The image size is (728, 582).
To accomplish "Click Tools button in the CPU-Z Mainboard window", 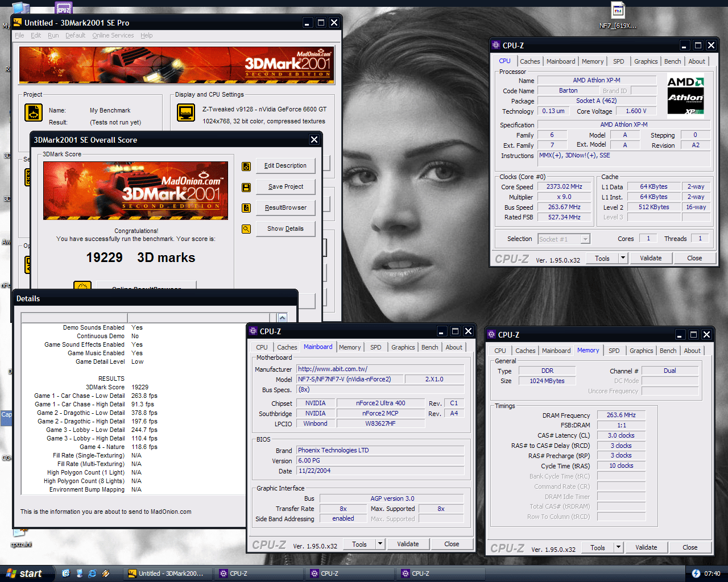I will pos(359,544).
